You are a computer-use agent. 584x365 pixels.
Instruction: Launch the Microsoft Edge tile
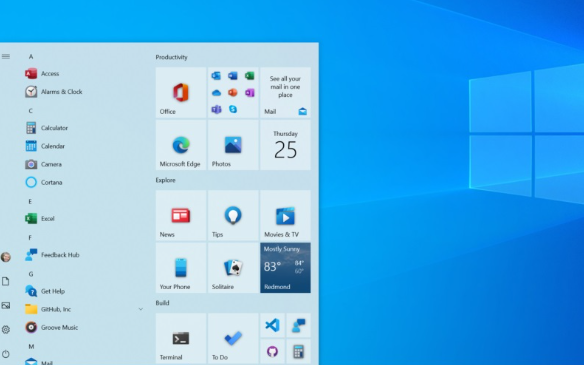tap(181, 145)
